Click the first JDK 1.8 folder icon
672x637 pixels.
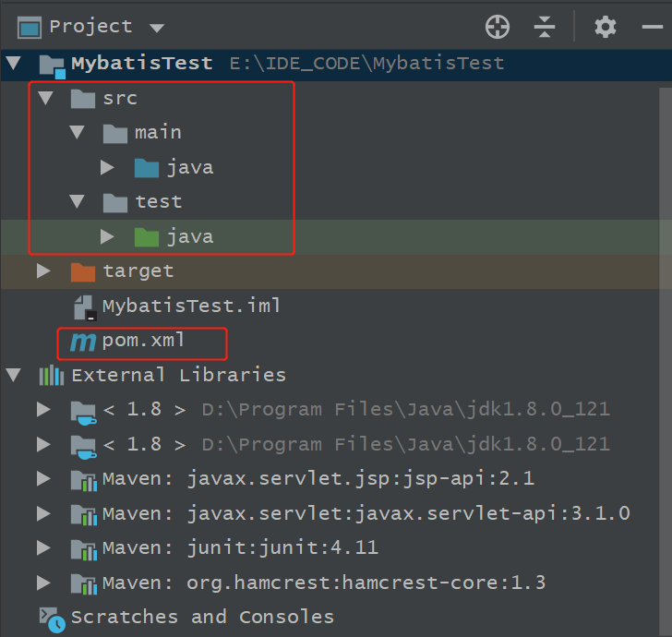[x=84, y=413]
